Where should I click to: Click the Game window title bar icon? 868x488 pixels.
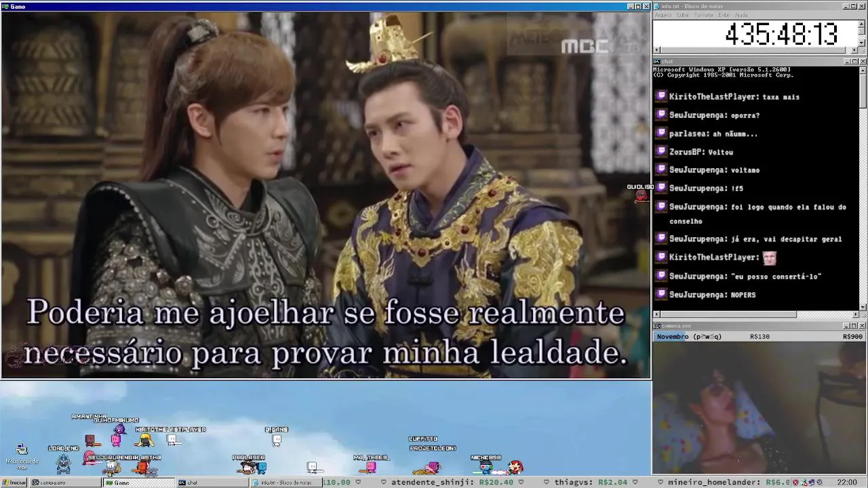pos(5,7)
